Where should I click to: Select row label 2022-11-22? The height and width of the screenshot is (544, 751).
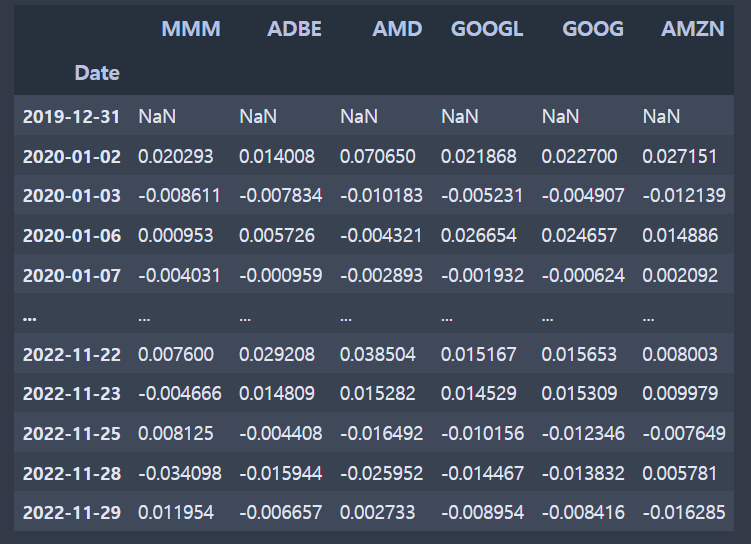click(72, 354)
